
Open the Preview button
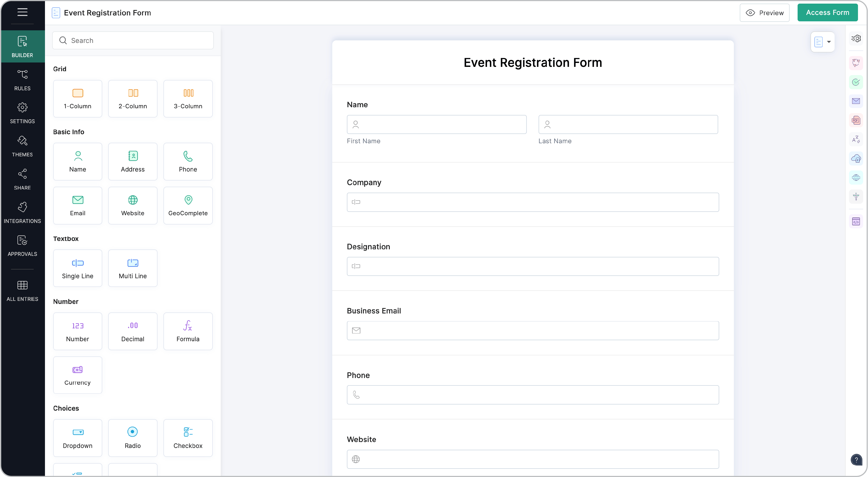[x=764, y=13]
